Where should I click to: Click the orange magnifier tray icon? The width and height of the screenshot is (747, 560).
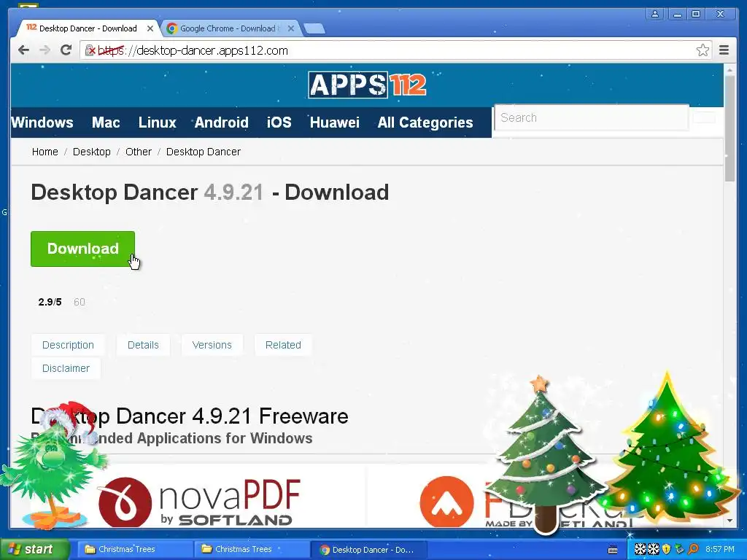(x=693, y=549)
